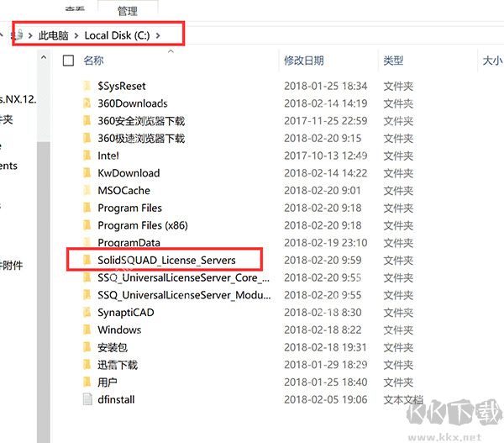Open the chevron between 此电脑 and Local Disk
This screenshot has width=504, height=443.
point(76,35)
